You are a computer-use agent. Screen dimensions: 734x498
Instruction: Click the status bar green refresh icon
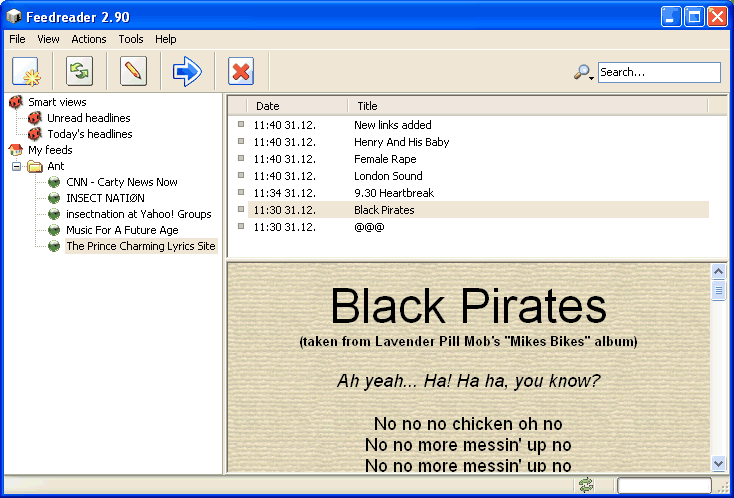[586, 485]
